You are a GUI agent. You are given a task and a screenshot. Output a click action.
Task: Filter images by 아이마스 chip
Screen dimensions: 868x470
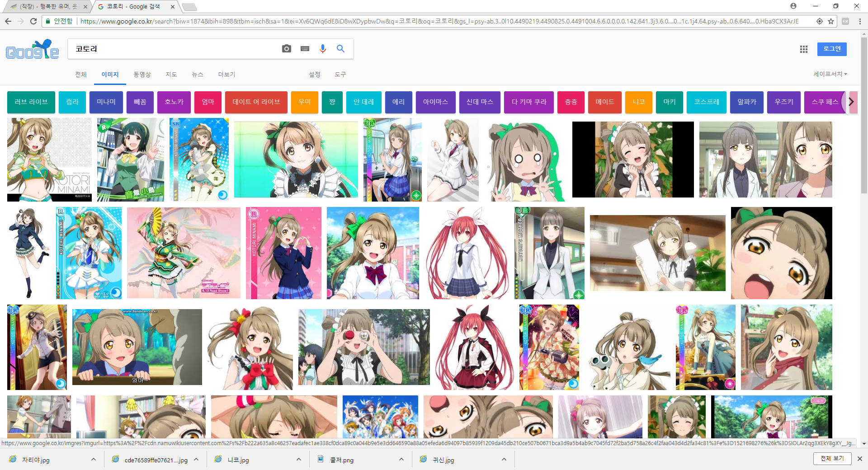[x=435, y=102]
